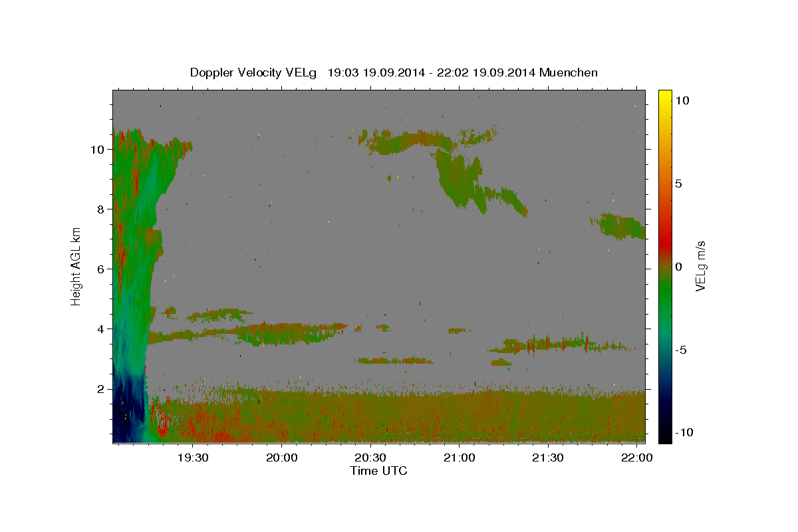Screen dimensions: 798x532
Task: Click the plot title 'Doppler Velocity VELg'
Action: tap(254, 72)
